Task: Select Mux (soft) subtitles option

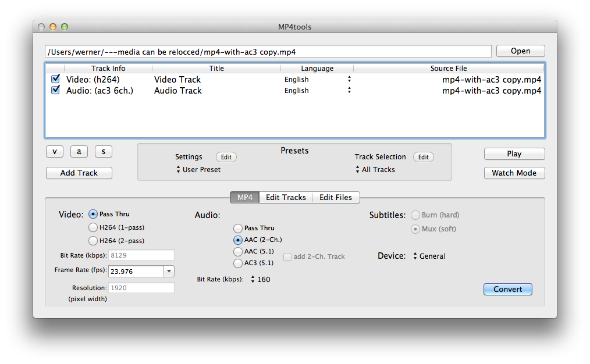Action: [415, 229]
